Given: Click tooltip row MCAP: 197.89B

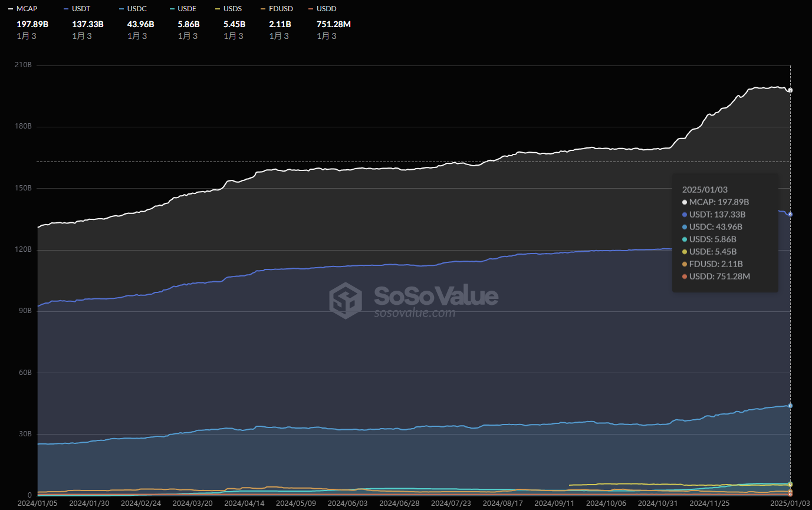Looking at the screenshot, I should point(715,202).
